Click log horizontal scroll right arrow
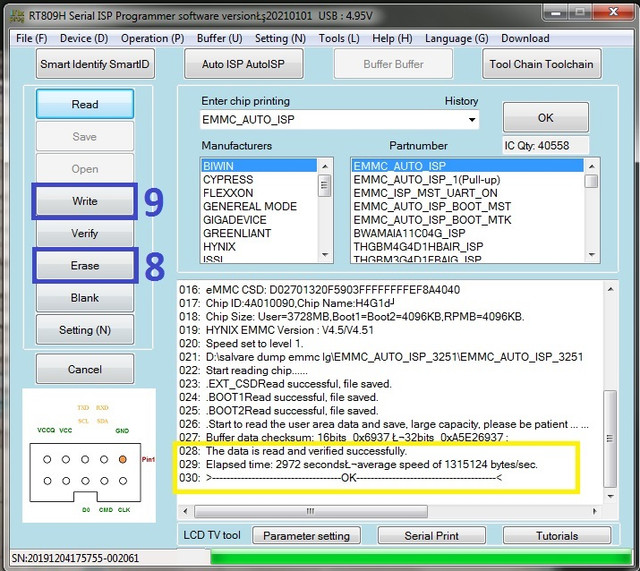This screenshot has width=640, height=571. pos(594,511)
